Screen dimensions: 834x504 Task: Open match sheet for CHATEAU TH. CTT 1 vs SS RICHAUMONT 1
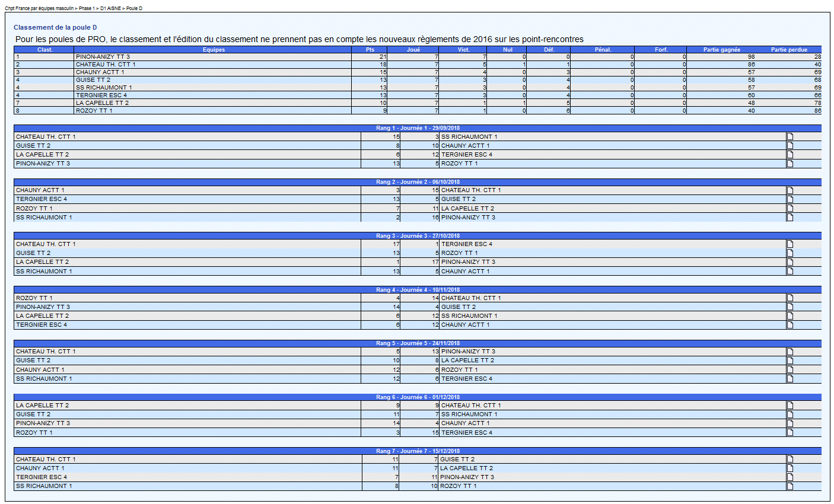(790, 136)
